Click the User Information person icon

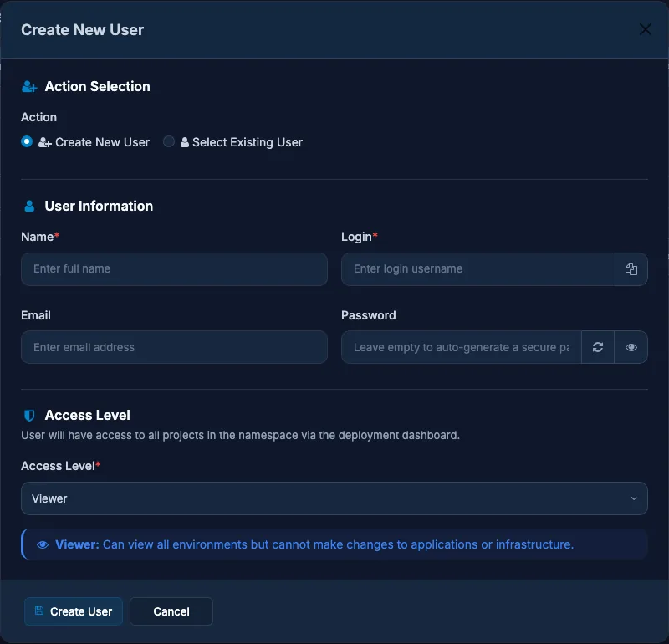coord(29,206)
